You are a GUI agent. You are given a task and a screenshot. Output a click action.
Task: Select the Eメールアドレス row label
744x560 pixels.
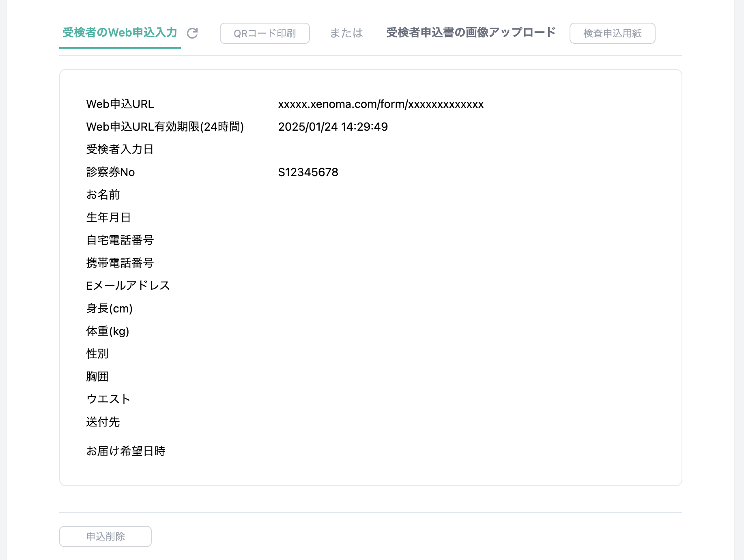[128, 286]
